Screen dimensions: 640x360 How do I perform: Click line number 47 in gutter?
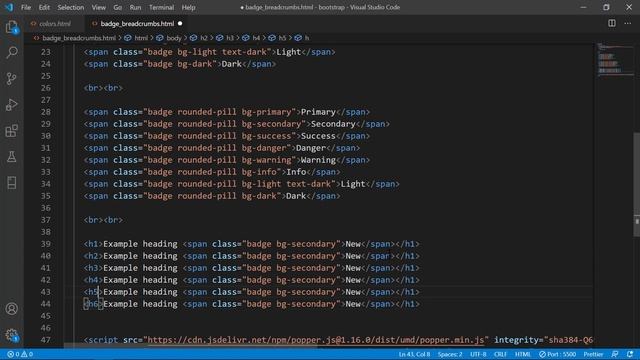click(46, 340)
